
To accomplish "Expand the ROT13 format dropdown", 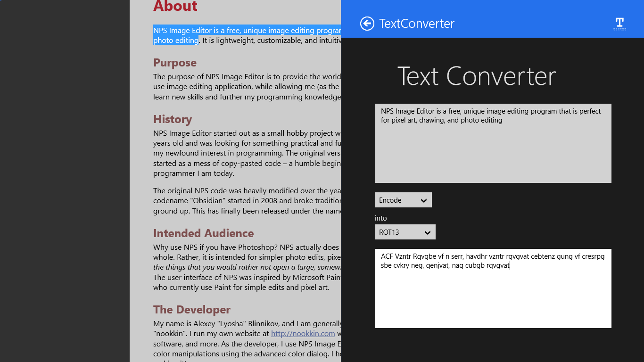I will [x=405, y=232].
